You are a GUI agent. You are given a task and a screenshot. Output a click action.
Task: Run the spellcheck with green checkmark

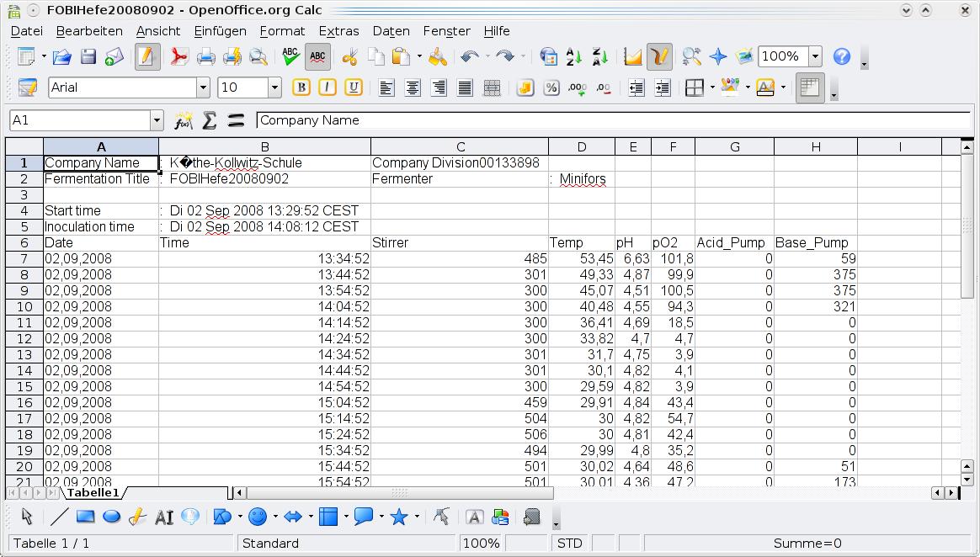290,57
